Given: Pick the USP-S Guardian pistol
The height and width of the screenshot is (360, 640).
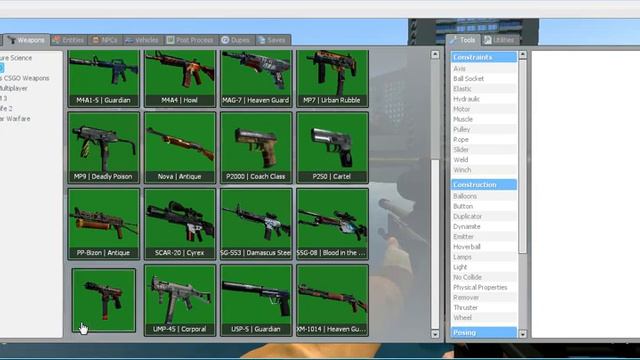Looking at the screenshot, I should (256, 300).
